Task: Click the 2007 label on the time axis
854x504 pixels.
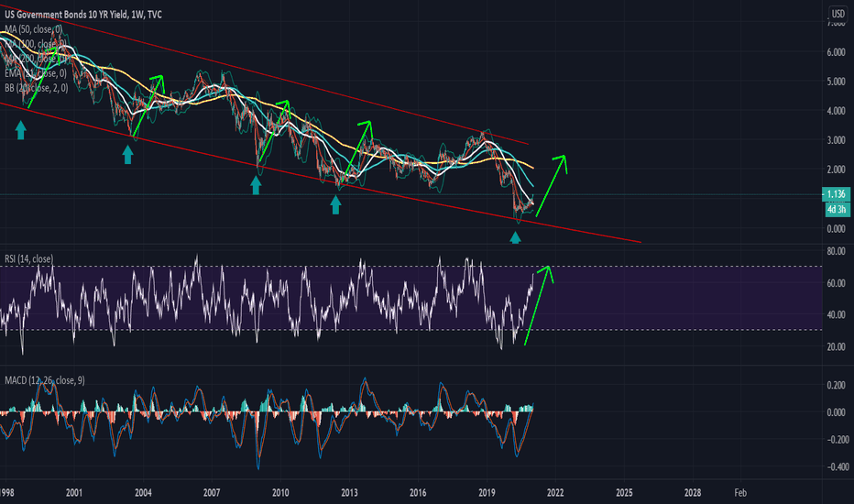Action: 212,493
